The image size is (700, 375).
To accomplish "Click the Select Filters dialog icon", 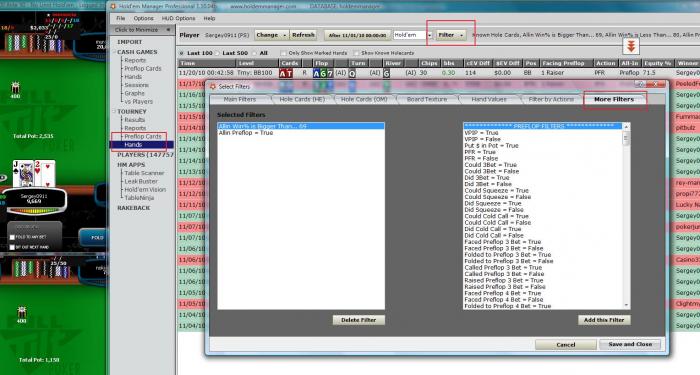I will click(213, 86).
